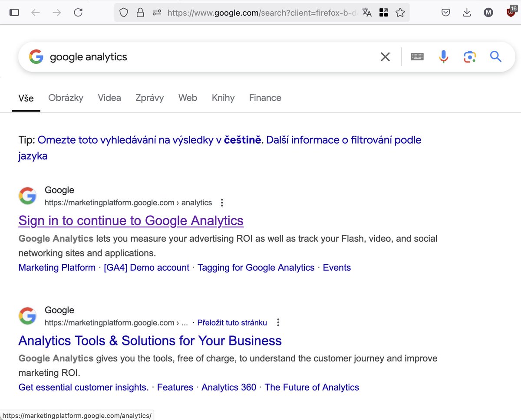This screenshot has height=420, width=521.
Task: Click the first result's Google favicon
Action: (x=27, y=196)
